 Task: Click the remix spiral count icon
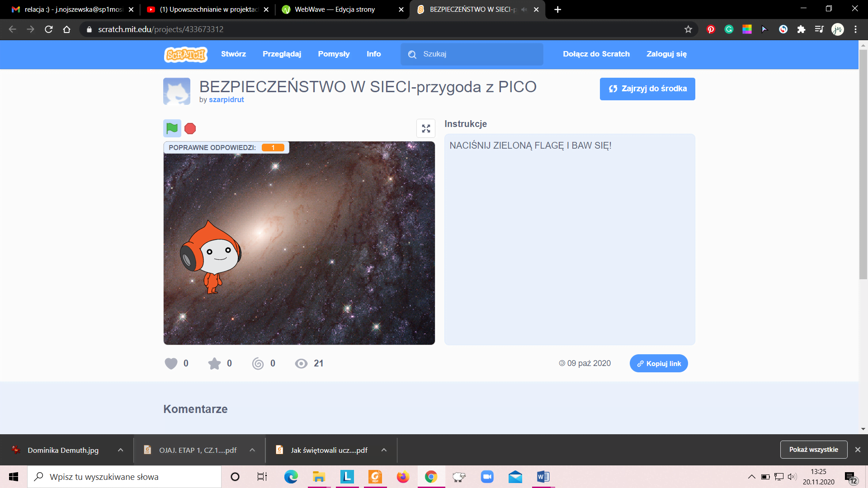point(258,363)
